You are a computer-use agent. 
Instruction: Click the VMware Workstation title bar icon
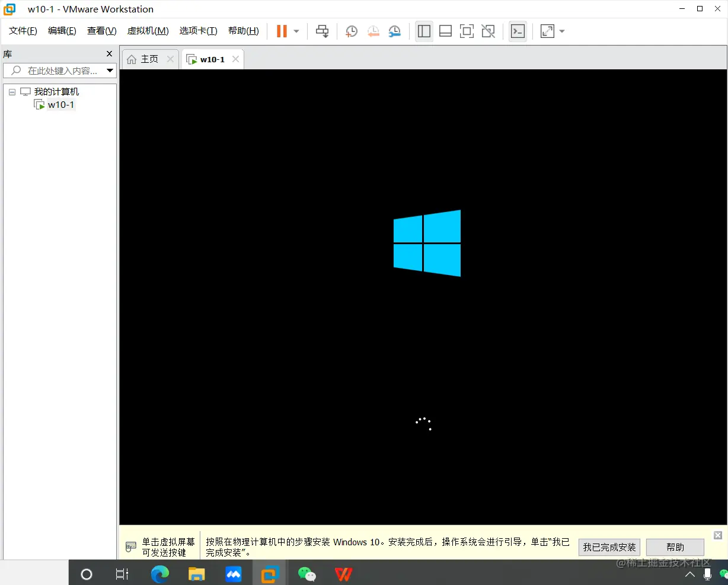pos(9,9)
